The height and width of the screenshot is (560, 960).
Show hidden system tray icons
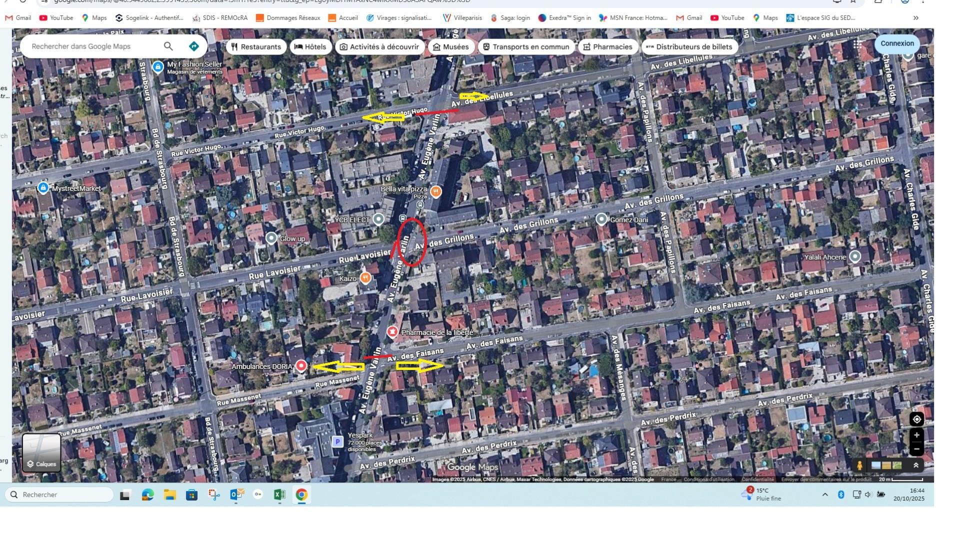point(825,494)
